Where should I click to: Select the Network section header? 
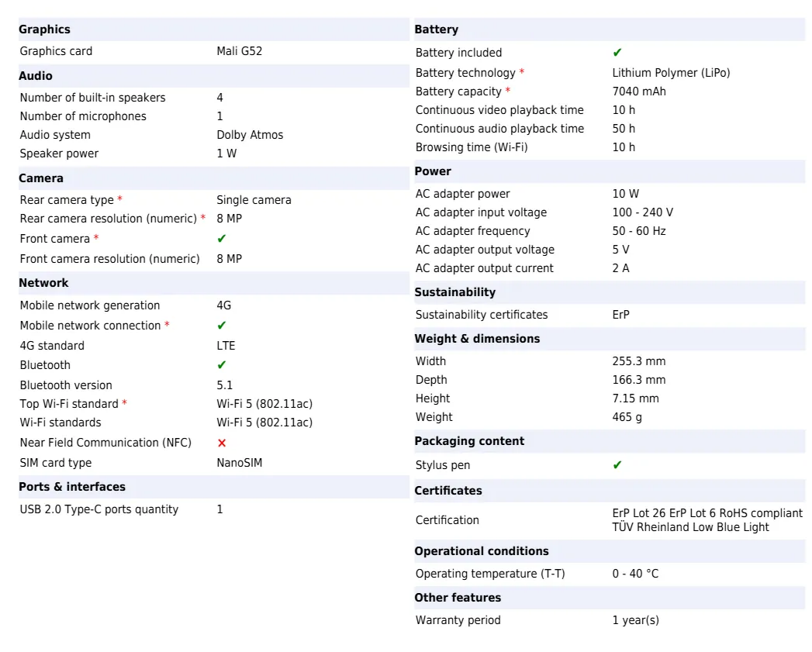pos(43,283)
